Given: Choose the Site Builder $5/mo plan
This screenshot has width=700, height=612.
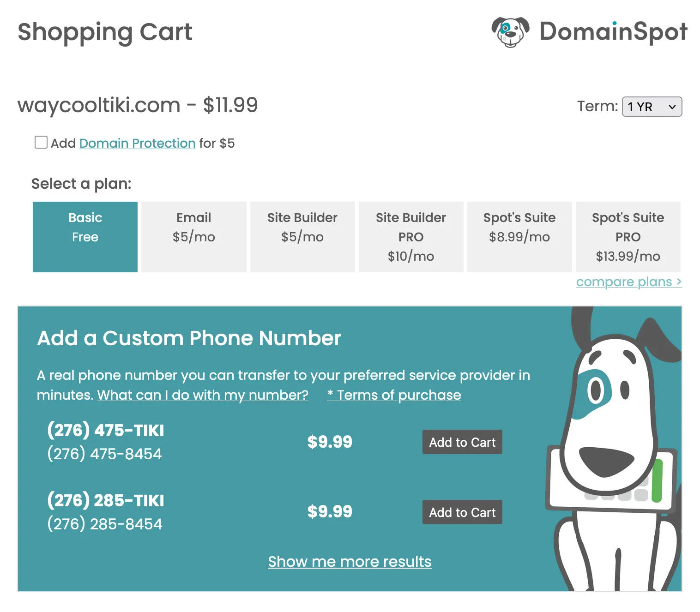Looking at the screenshot, I should pyautogui.click(x=302, y=237).
